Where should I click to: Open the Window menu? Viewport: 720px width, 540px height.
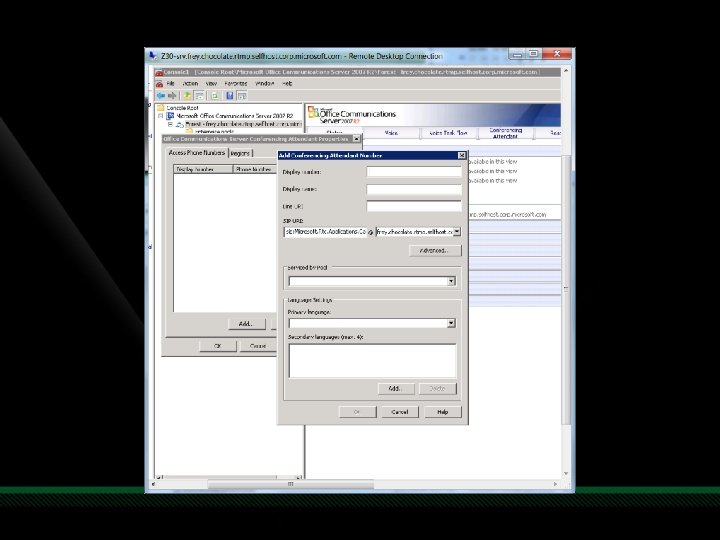[264, 84]
